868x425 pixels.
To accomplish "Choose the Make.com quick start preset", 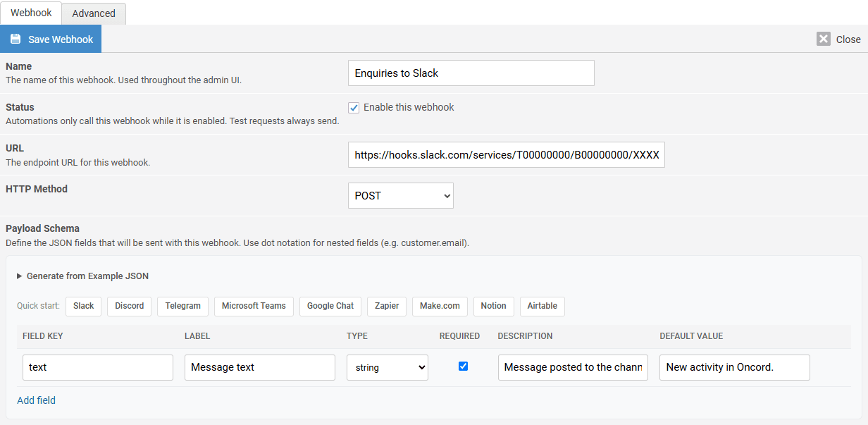I will click(440, 306).
